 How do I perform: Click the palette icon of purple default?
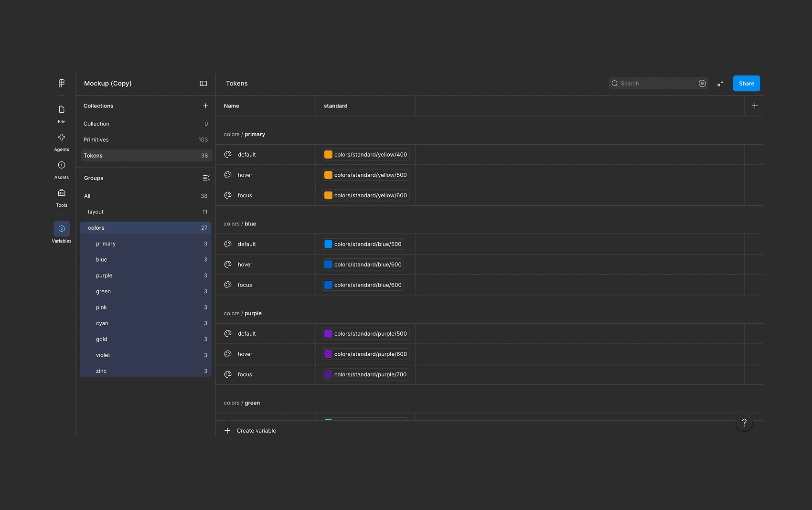(x=228, y=333)
